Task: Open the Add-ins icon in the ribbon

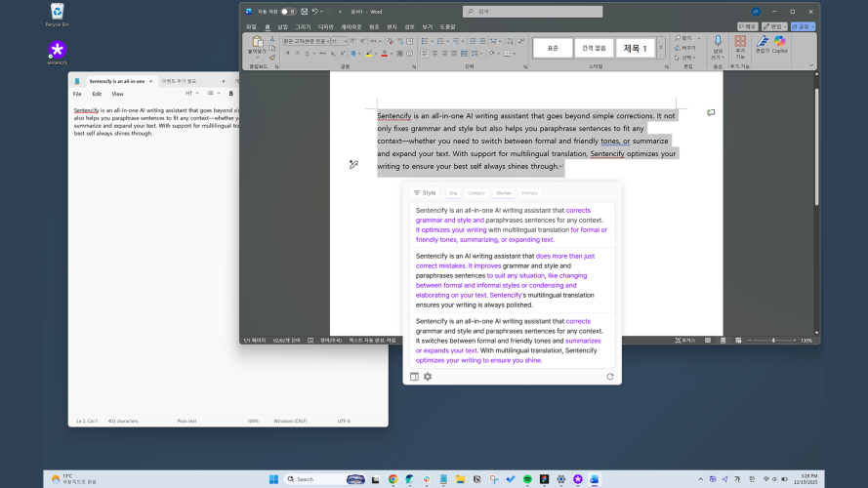Action: pyautogui.click(x=739, y=42)
